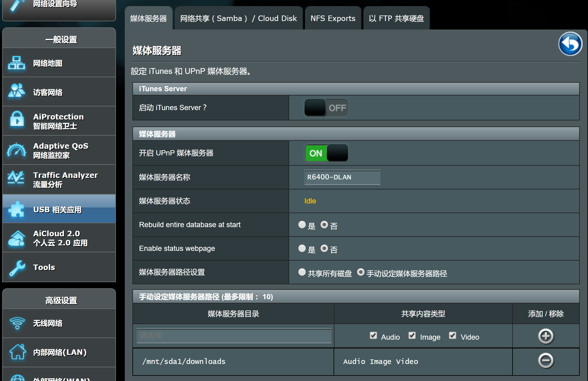Remove /mnt/sda1/downloads with minus icon
The width and height of the screenshot is (588, 381).
[546, 361]
